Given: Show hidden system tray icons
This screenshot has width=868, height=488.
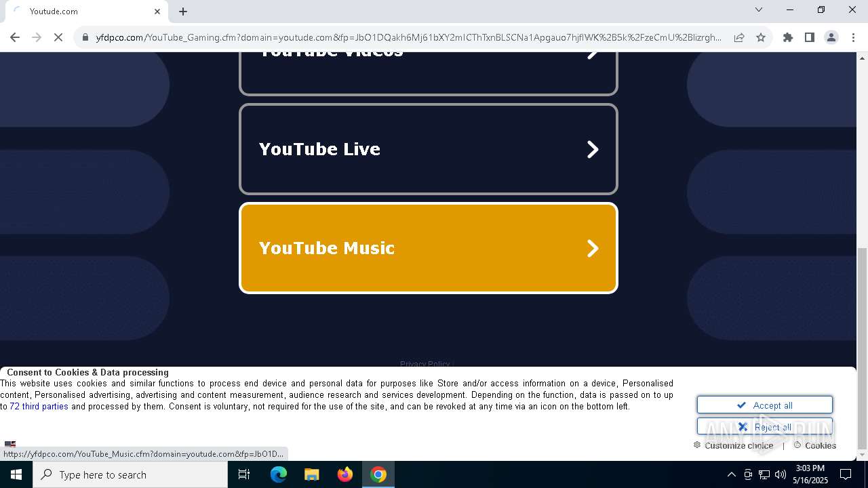Looking at the screenshot, I should pos(731,474).
